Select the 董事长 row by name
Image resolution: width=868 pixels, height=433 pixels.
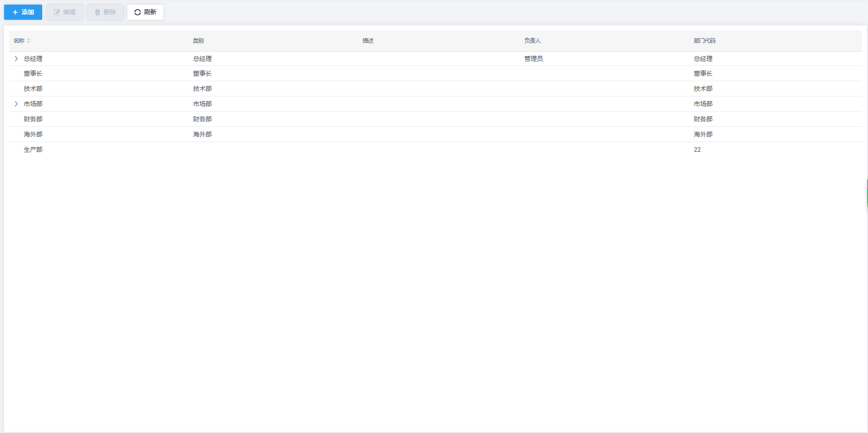tap(33, 74)
